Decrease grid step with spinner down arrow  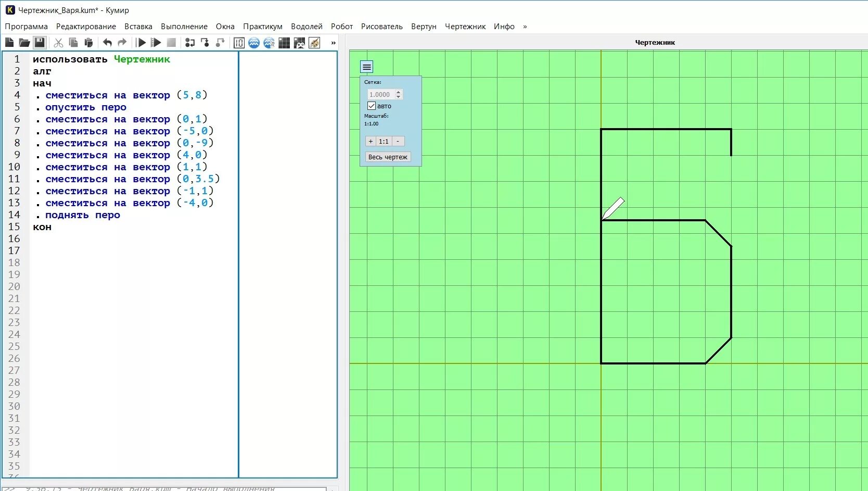[399, 97]
